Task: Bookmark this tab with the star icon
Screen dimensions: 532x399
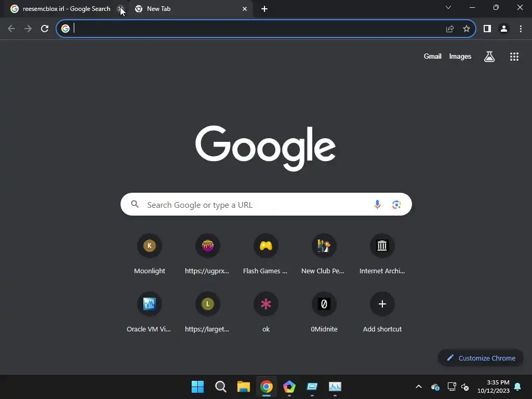Action: click(x=467, y=29)
